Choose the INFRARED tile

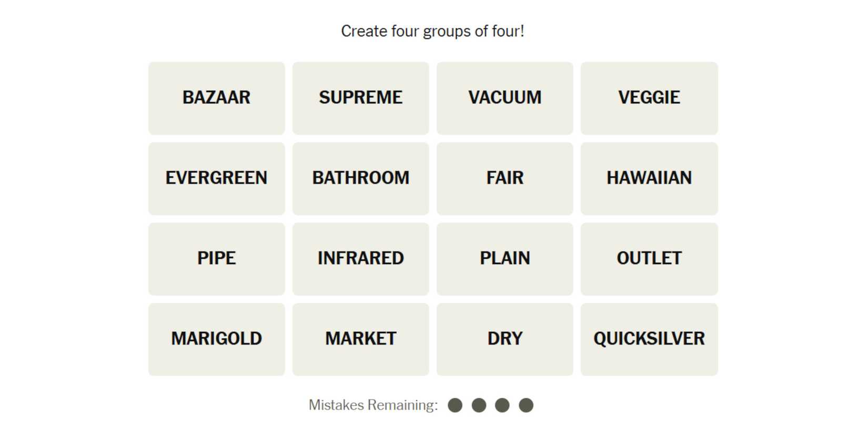[x=360, y=259]
